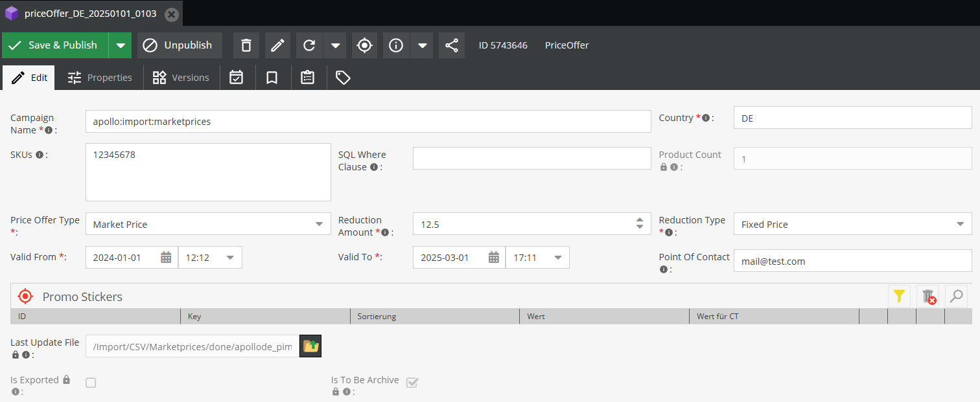Sort by the Sortierung column header
The image size is (980, 402).
[435, 317]
